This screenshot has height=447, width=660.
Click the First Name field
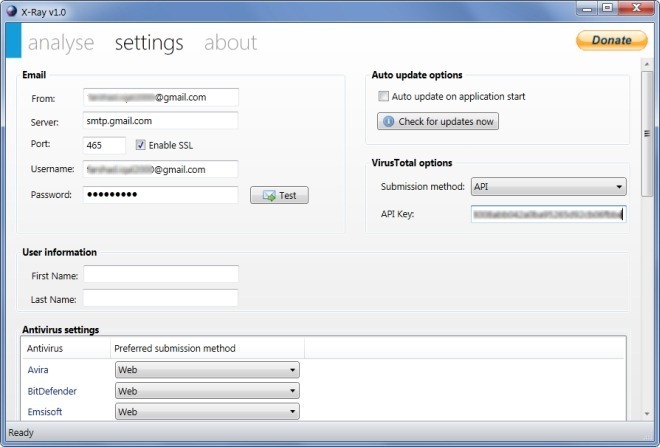(161, 274)
